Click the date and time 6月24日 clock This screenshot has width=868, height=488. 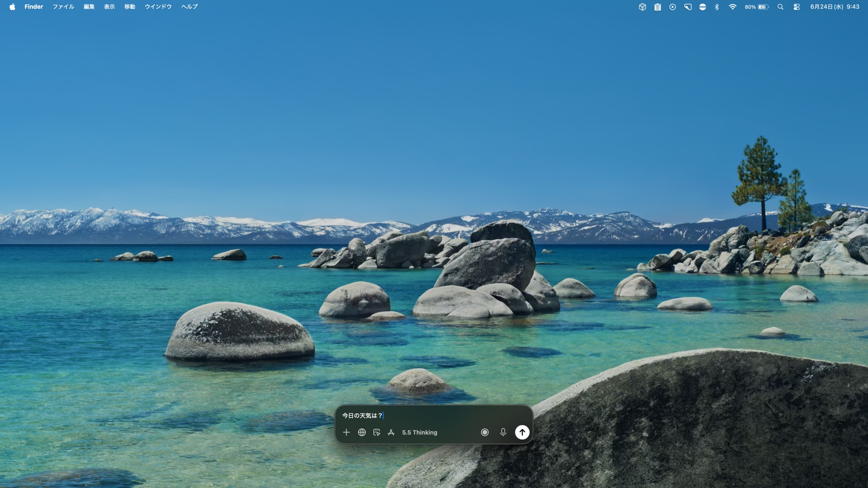coord(834,7)
